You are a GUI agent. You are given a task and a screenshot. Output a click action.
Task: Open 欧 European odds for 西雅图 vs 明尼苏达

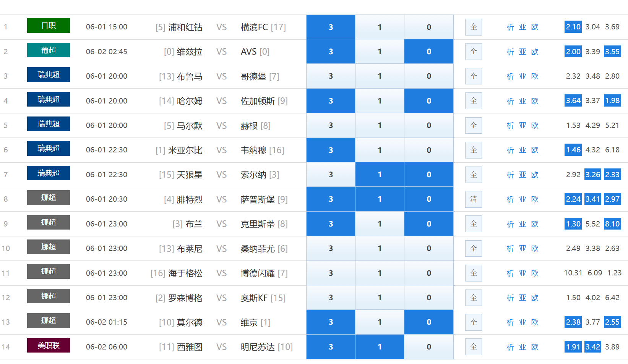click(x=535, y=347)
